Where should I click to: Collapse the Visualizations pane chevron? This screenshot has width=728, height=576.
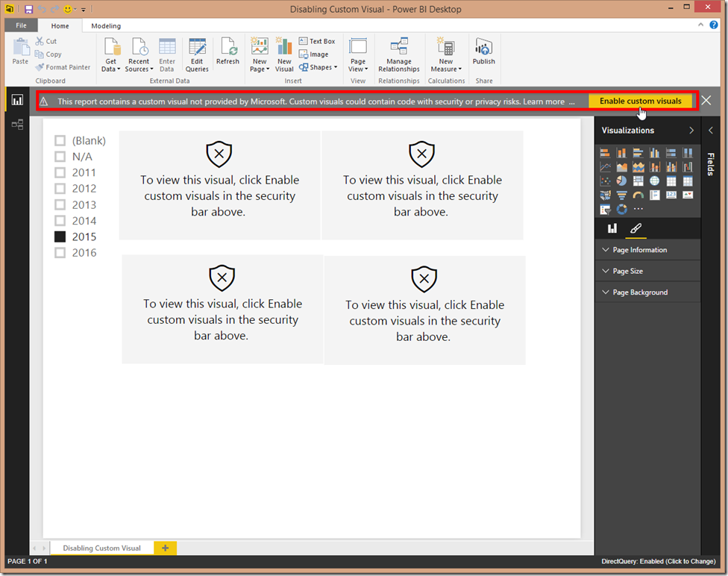691,131
